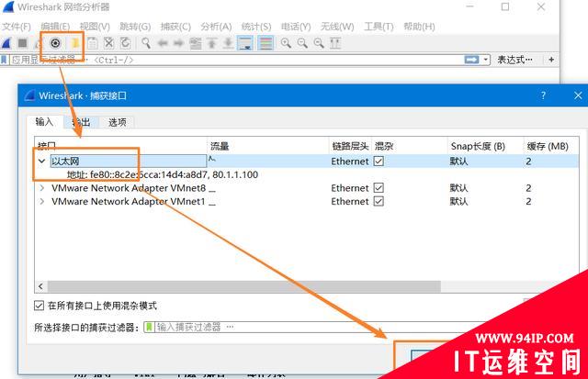This screenshot has height=379, width=588.
Task: Sort by the 链路层头 column header
Action: pyautogui.click(x=350, y=146)
